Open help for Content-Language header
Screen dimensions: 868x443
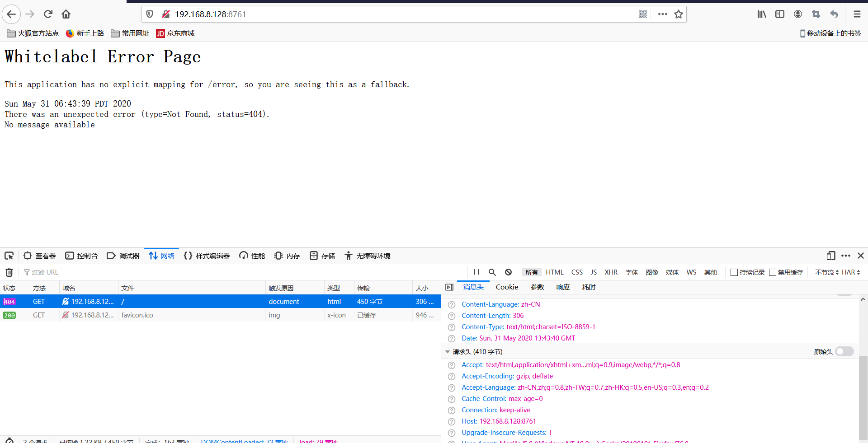click(x=452, y=305)
